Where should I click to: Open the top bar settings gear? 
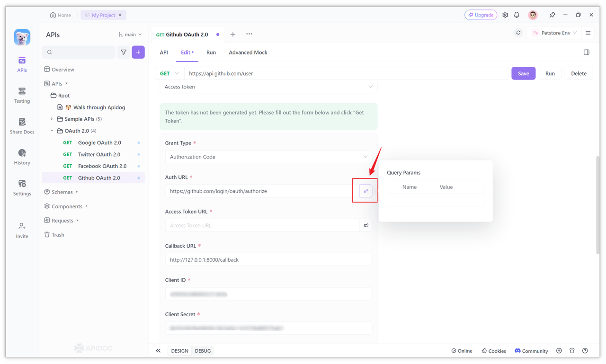[505, 15]
